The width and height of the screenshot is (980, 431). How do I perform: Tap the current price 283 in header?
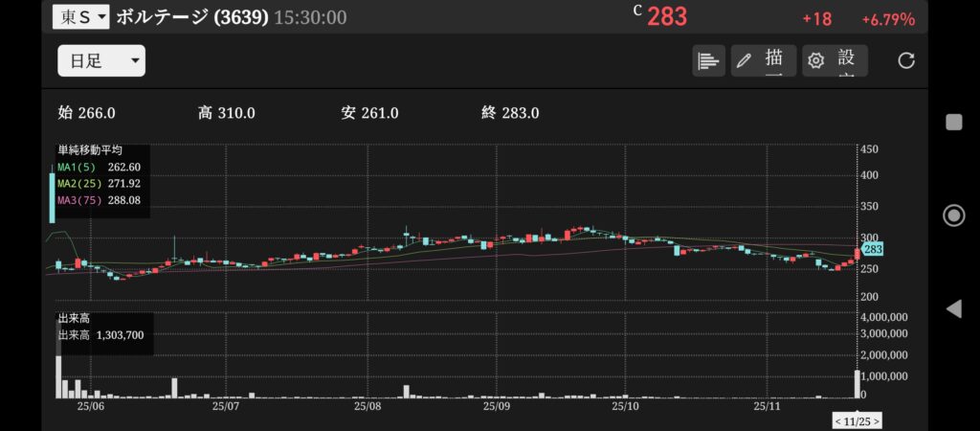[667, 17]
